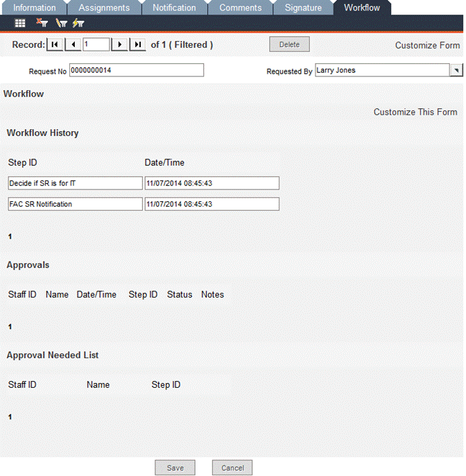The width and height of the screenshot is (466, 476).
Task: Jump to the last record
Action: point(138,44)
